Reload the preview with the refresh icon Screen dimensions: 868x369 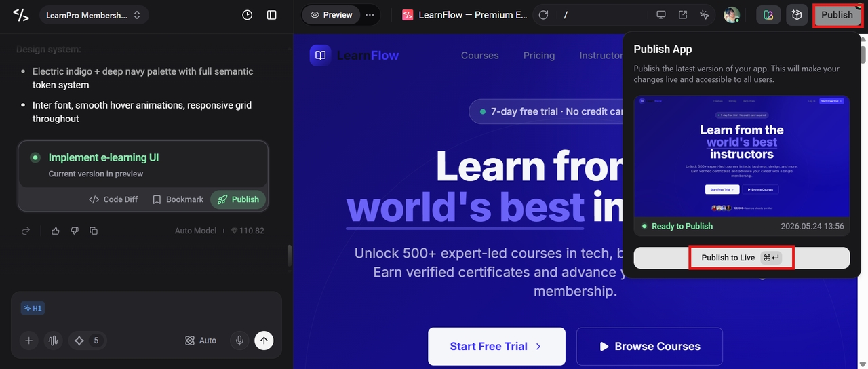543,15
